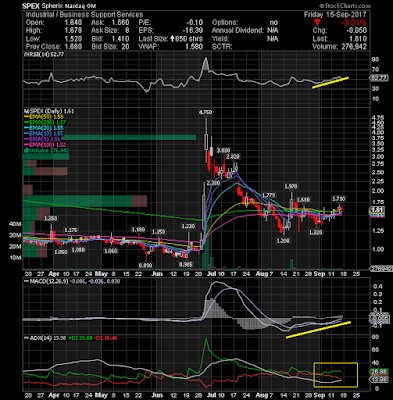Click the green +DI legend value
Screen dimensions: 393x400
coord(80,338)
